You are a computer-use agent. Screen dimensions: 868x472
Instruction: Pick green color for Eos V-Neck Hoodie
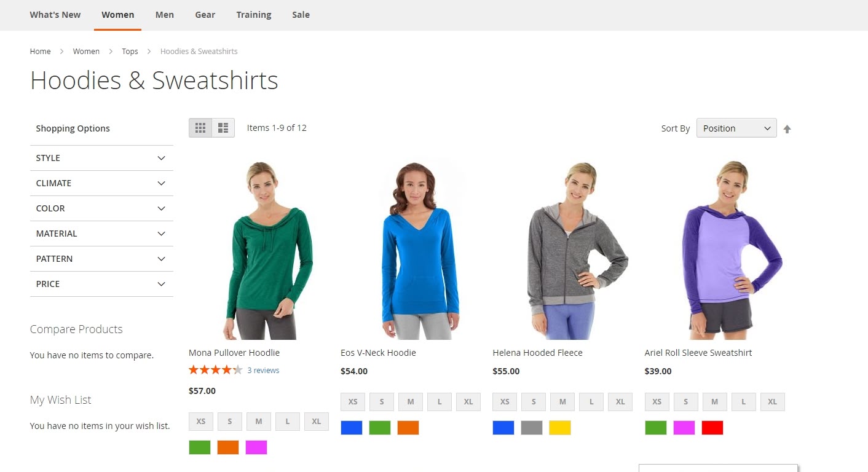point(380,428)
